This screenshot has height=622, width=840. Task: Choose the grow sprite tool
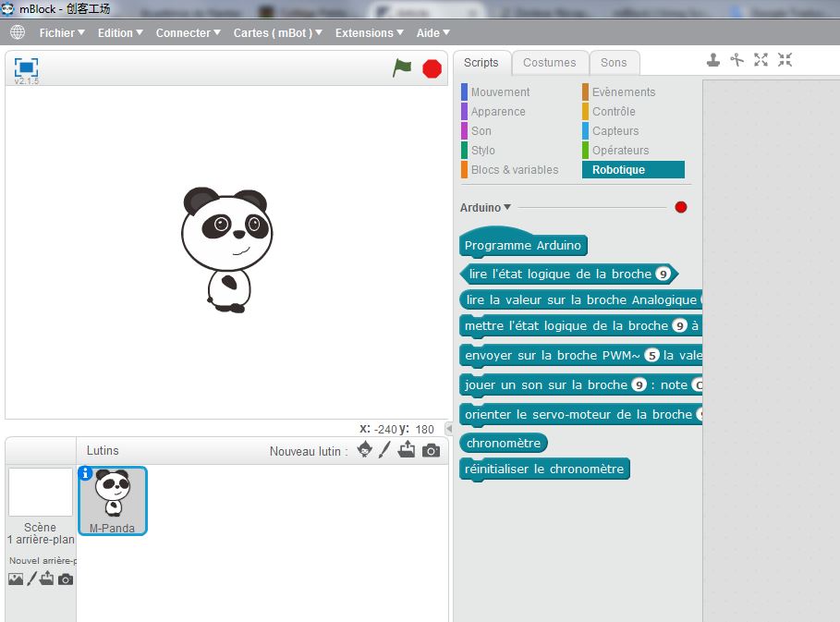[x=761, y=60]
